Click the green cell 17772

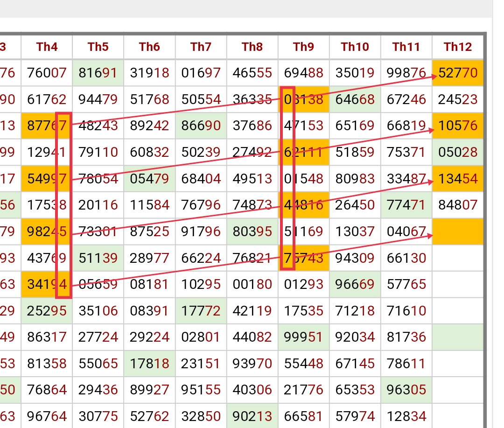(x=201, y=311)
